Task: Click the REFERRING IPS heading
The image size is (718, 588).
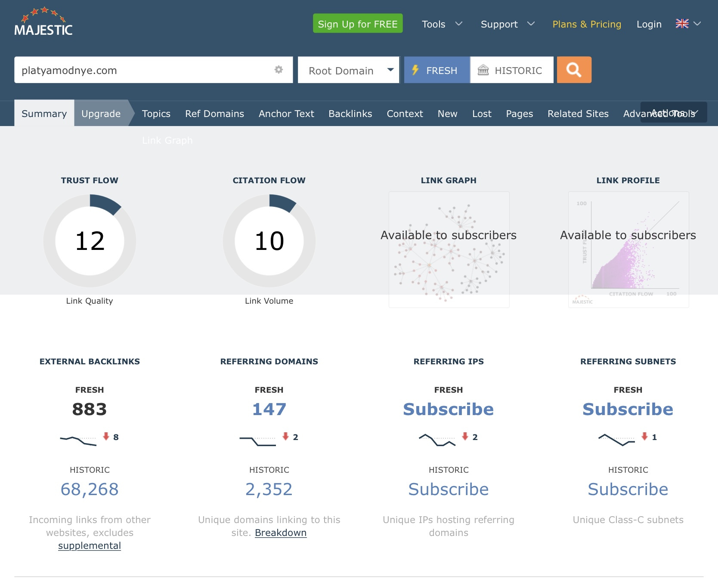Action: pyautogui.click(x=449, y=361)
